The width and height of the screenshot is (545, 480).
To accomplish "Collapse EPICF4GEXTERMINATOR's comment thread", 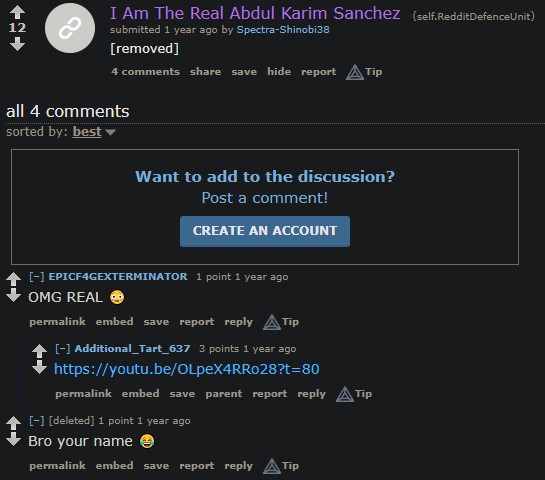I will (36, 277).
